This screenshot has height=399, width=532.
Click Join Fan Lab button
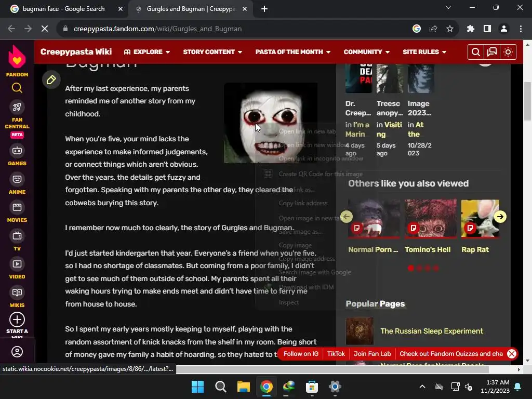[372, 353]
